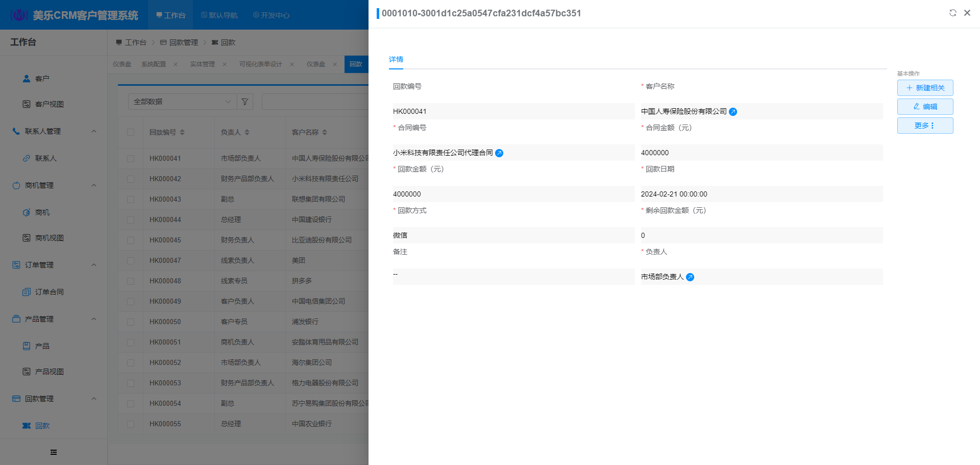Toggle the select-all checkbox in table header
Image resolution: width=980 pixels, height=465 pixels.
pyautogui.click(x=131, y=132)
